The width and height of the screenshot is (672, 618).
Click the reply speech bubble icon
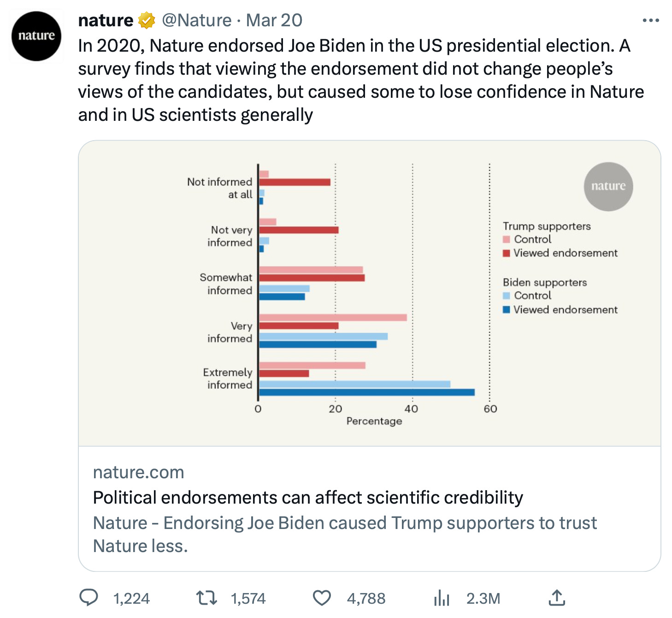point(89,598)
